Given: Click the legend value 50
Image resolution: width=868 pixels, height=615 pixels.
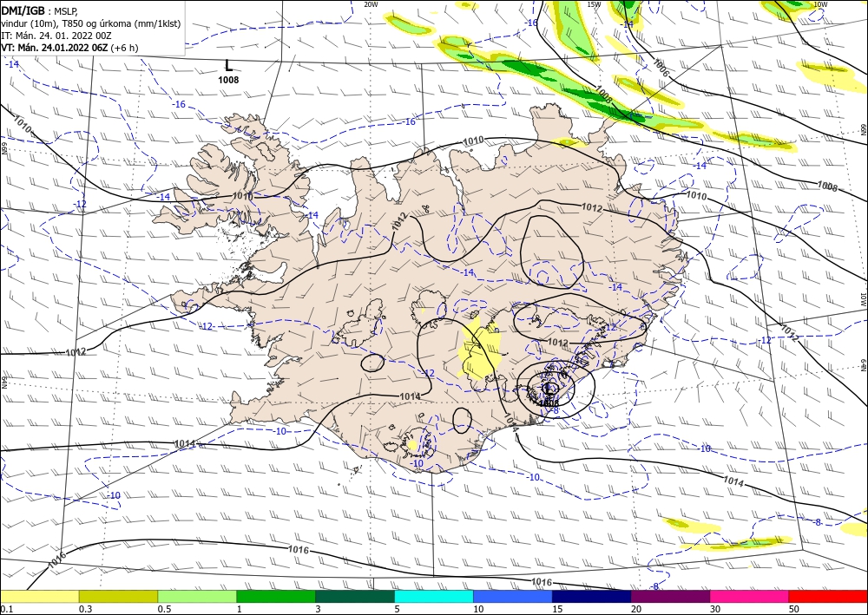Looking at the screenshot, I should pos(794,609).
